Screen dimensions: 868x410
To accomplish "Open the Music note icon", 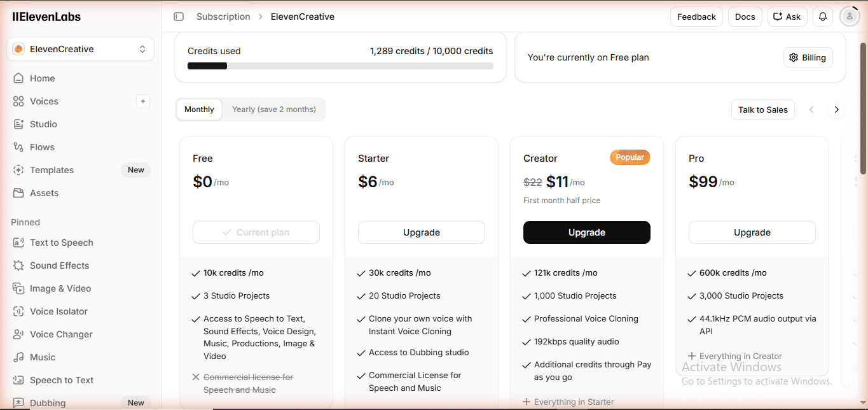I will tap(18, 357).
